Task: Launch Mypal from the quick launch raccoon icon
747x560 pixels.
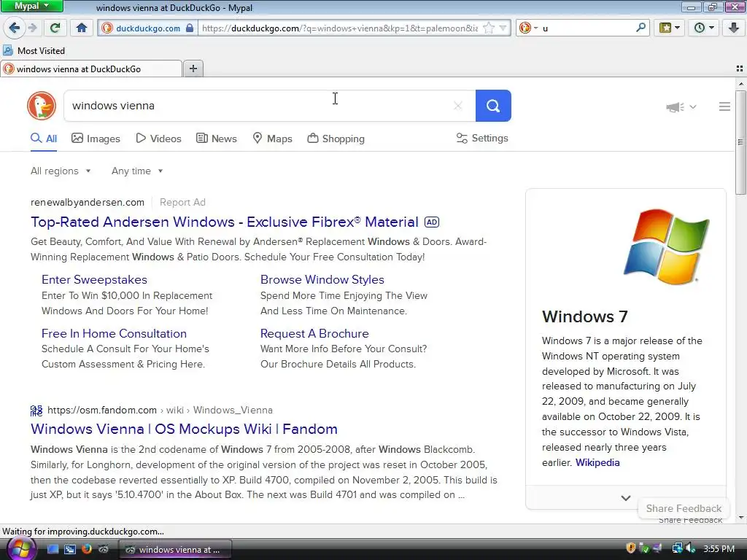Action: (x=103, y=549)
